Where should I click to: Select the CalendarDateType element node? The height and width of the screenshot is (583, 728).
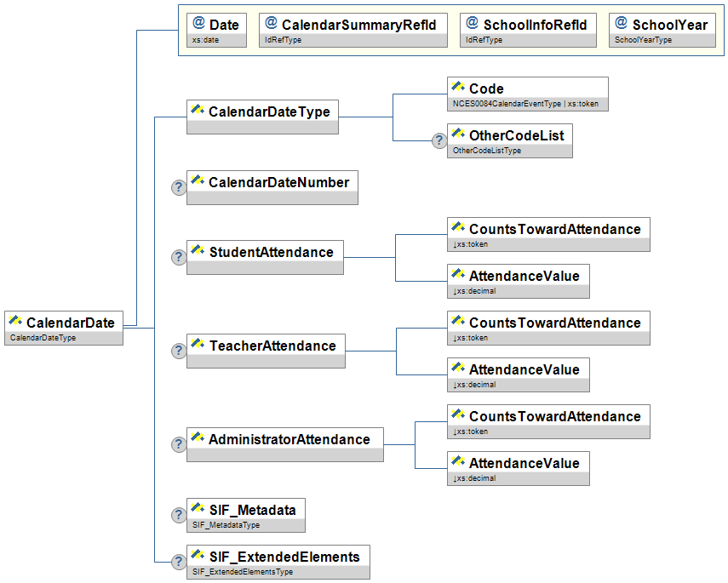point(262,111)
